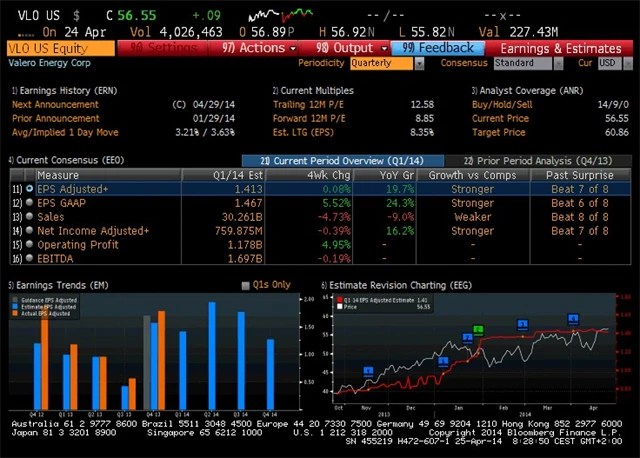Enable the Q1s Only checkbox

pyautogui.click(x=246, y=285)
